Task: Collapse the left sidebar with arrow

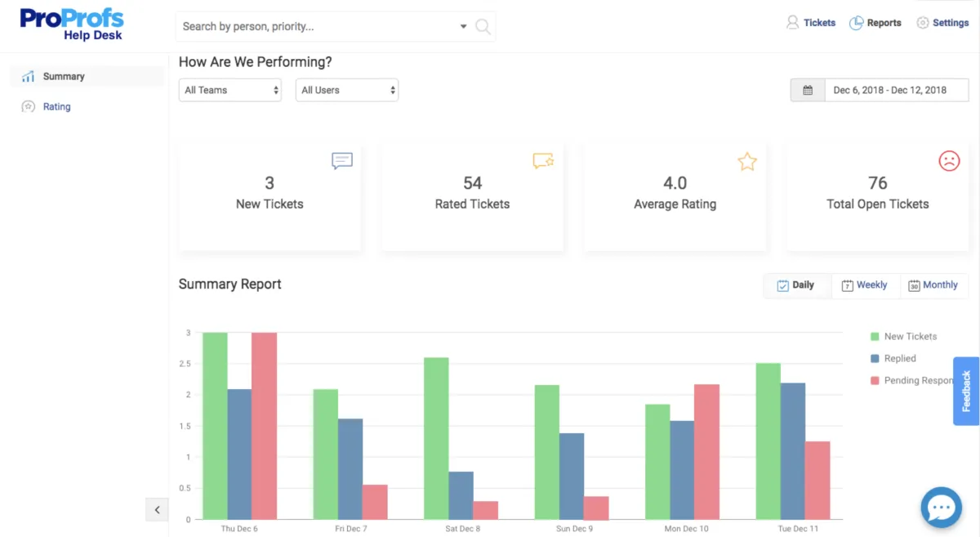Action: (157, 509)
